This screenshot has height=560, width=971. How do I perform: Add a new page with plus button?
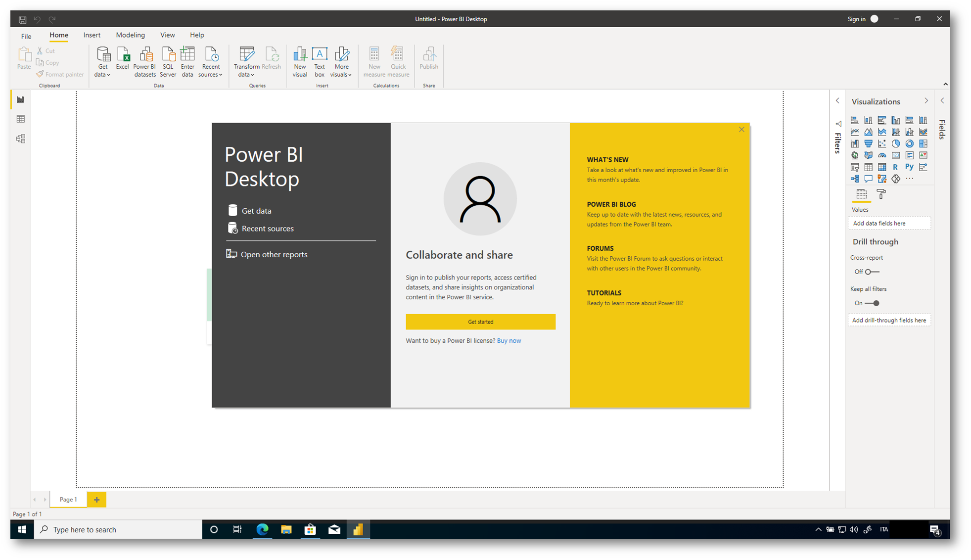coord(96,500)
